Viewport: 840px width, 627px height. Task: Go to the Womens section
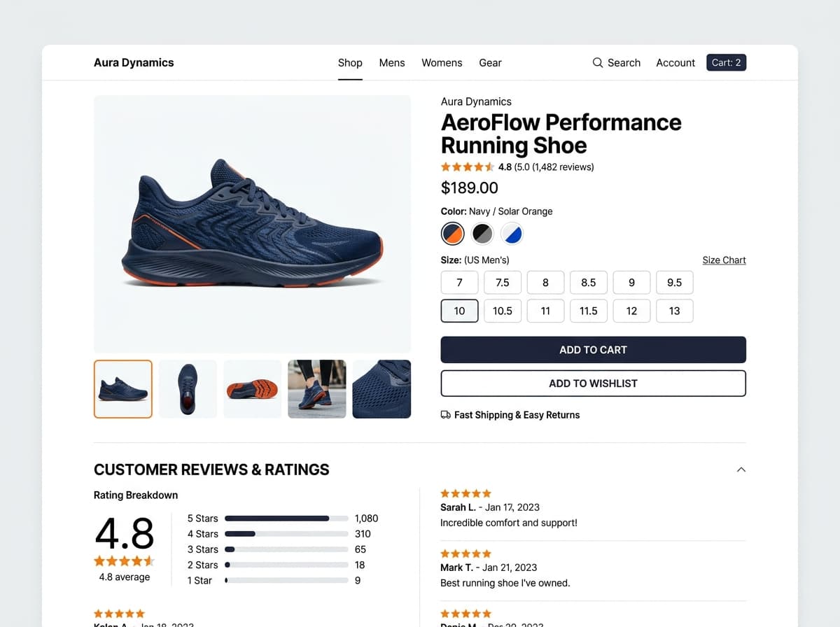(x=442, y=62)
